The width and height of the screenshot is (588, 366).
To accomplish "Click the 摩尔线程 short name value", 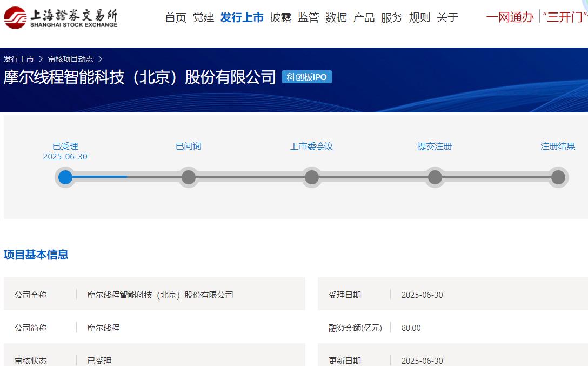I will pyautogui.click(x=104, y=328).
